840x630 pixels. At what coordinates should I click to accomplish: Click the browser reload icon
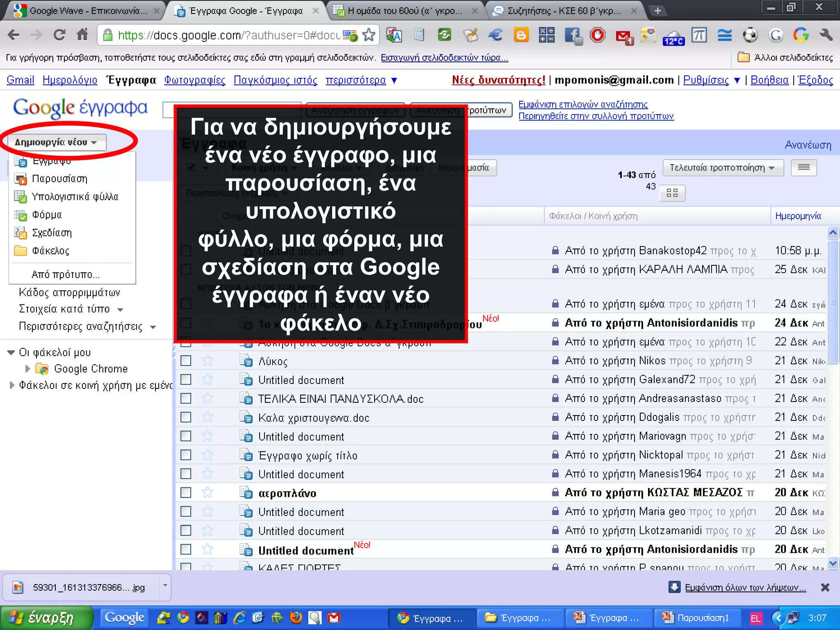tap(60, 35)
